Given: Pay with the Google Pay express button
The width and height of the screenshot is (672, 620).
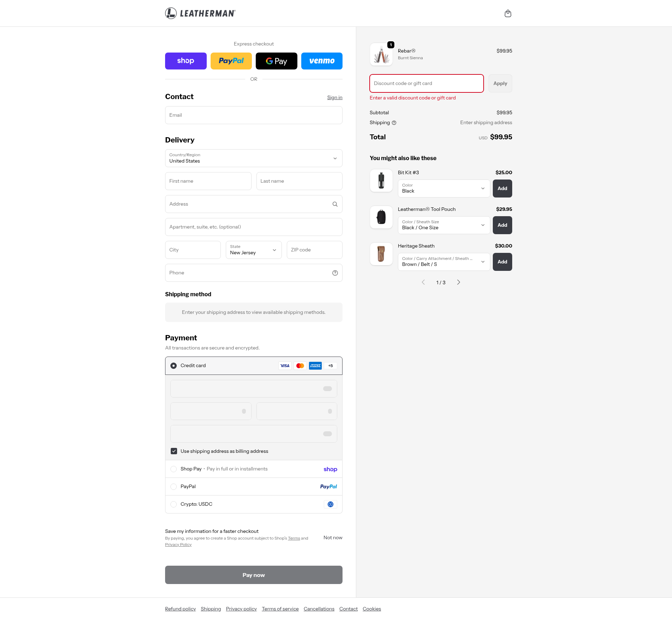Looking at the screenshot, I should pyautogui.click(x=276, y=61).
